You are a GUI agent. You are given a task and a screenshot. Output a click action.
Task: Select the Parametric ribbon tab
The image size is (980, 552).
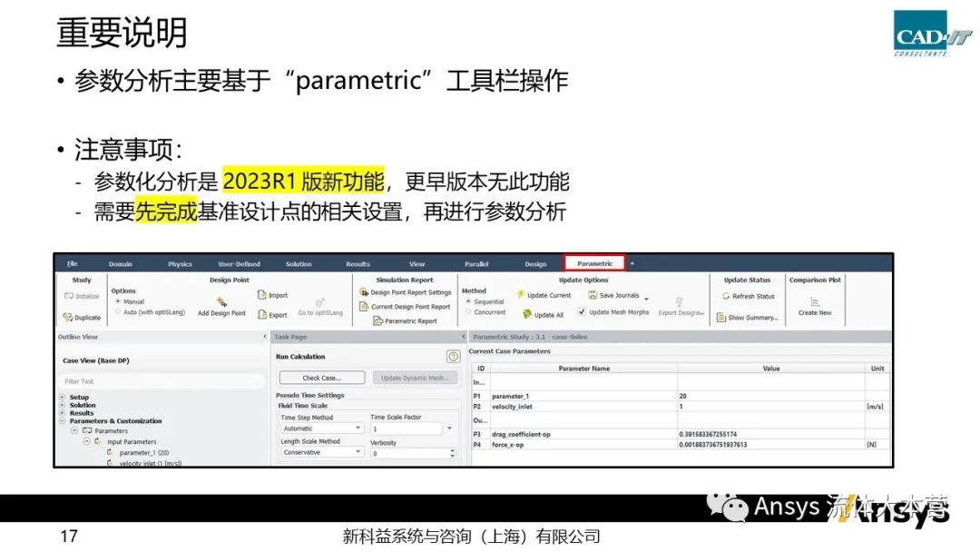(595, 263)
